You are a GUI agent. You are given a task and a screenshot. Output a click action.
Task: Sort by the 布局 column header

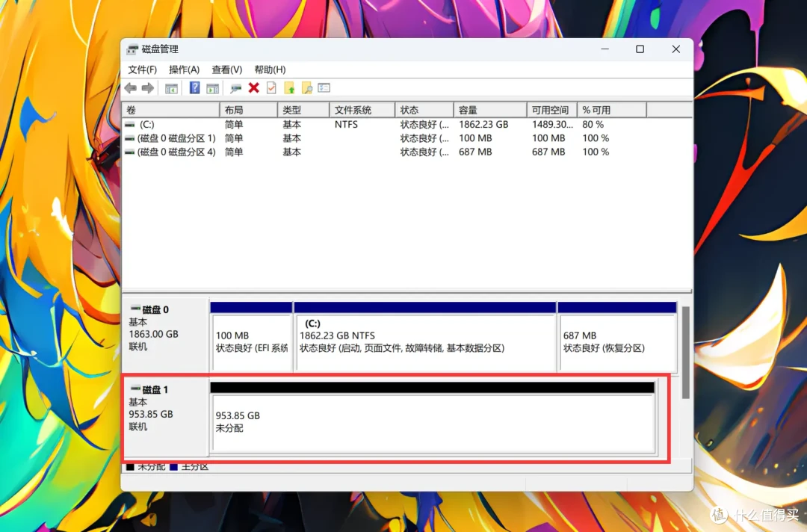point(249,110)
